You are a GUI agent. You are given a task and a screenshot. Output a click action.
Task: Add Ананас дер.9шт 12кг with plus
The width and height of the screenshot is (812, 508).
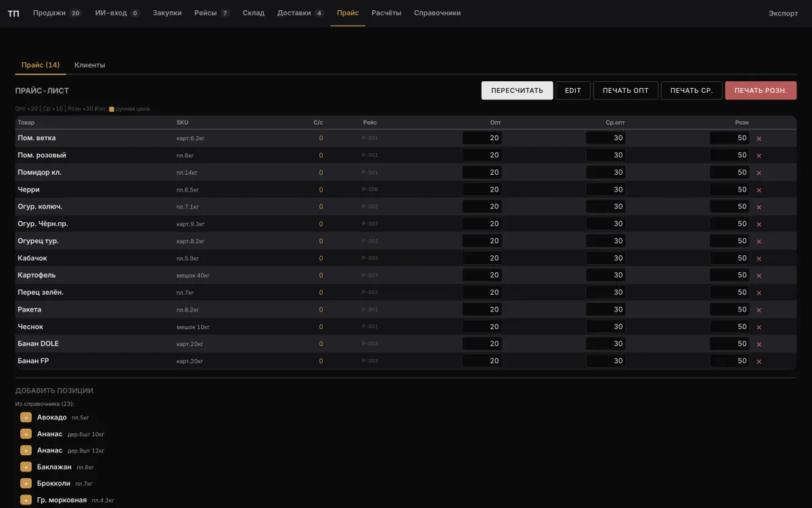click(26, 450)
